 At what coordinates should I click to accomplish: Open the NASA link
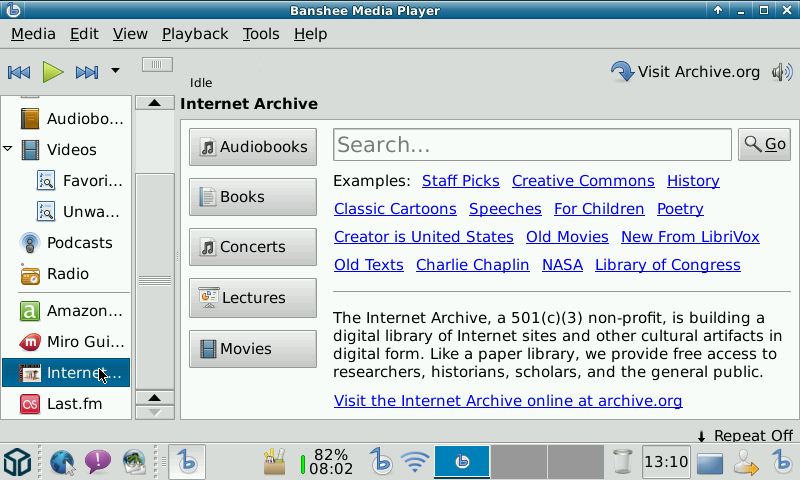(x=562, y=265)
